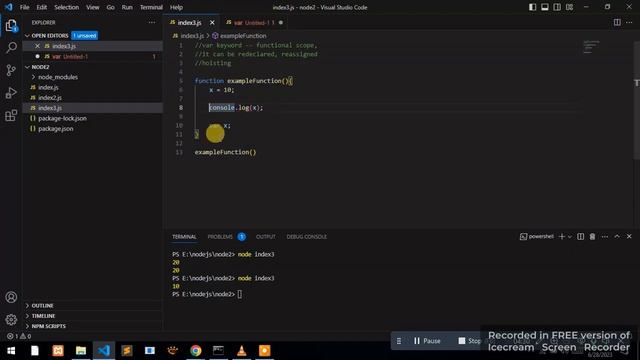Screen dimensions: 640x360
Task: Open the Windows Start menu
Action: [x=11, y=351]
